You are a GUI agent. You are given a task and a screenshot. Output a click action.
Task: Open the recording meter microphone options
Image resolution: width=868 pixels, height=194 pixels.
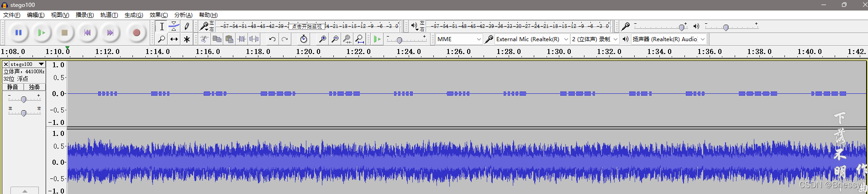[205, 27]
